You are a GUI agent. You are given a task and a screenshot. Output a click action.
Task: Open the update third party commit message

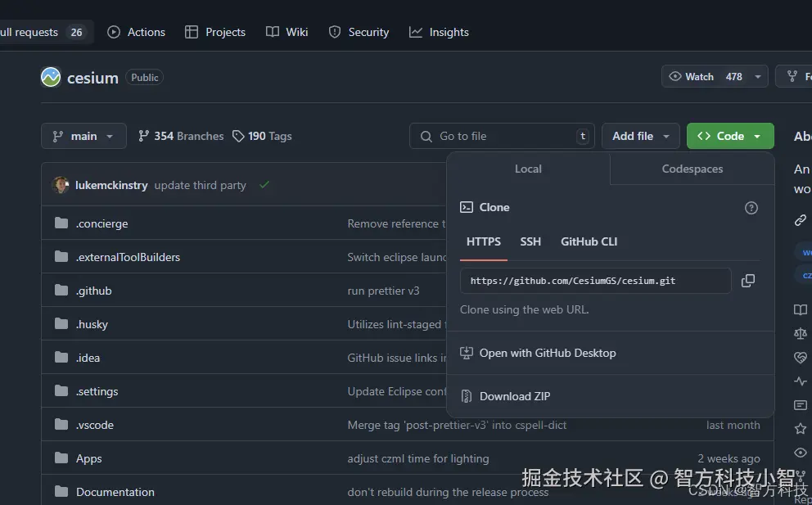200,186
